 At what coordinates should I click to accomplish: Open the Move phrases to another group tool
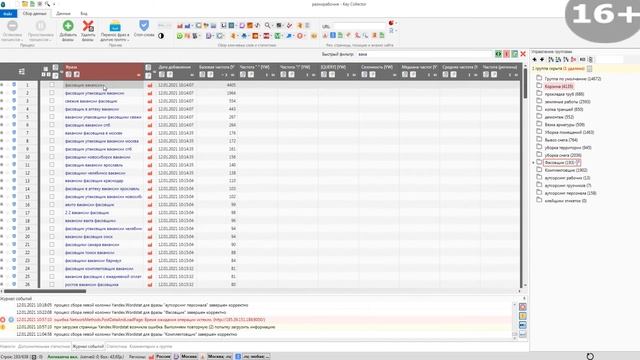115,31
